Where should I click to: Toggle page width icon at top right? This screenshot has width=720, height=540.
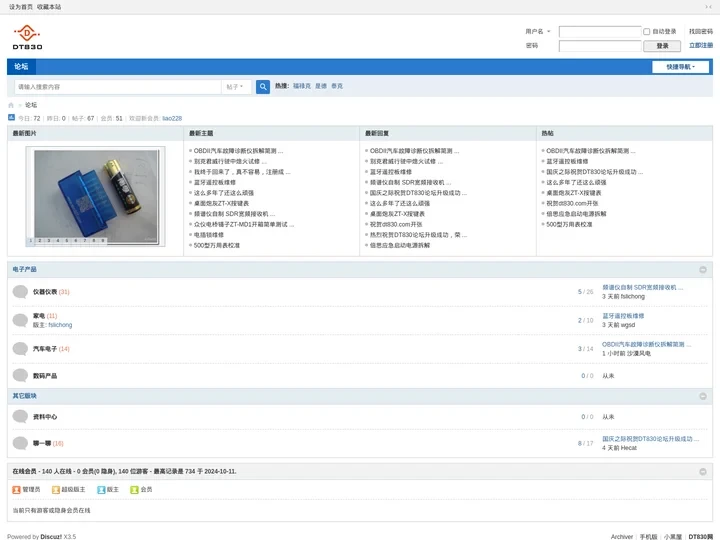coord(708,7)
